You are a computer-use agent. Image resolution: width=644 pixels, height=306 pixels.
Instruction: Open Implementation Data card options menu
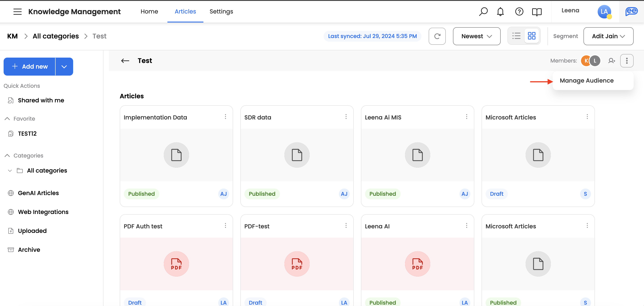pos(225,117)
